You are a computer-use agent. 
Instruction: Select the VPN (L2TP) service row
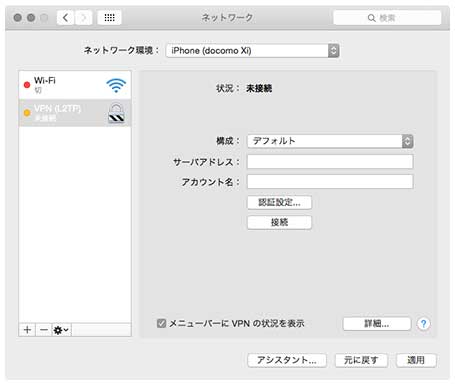(75, 113)
